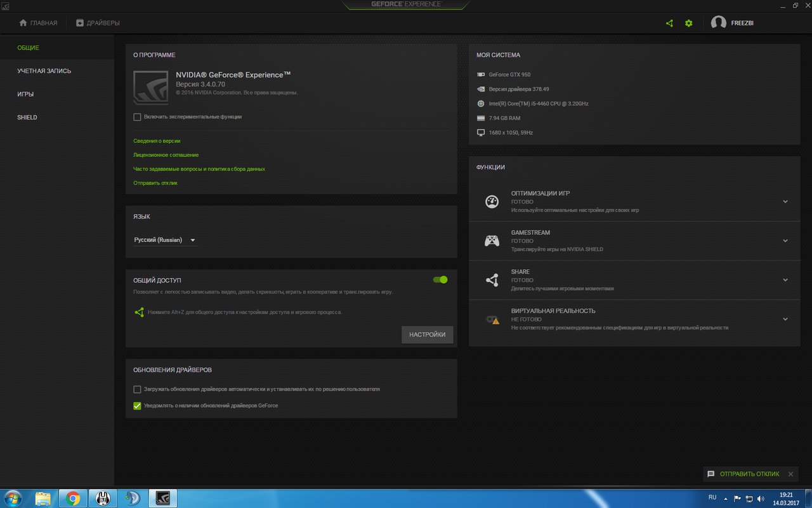The width and height of the screenshot is (812, 508).
Task: Click Отправить отклик link in О ПРОГРАММЕ
Action: pyautogui.click(x=155, y=183)
